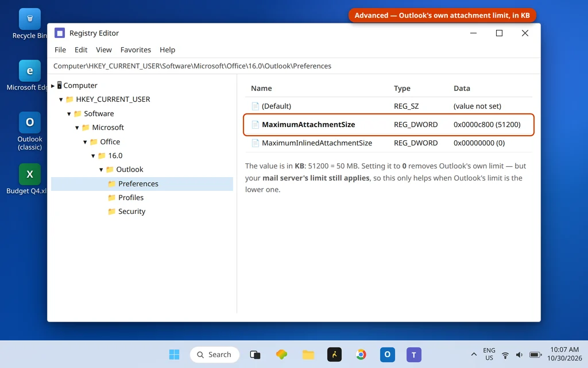Select the MaximumInlinedAttachmentSize value name
The height and width of the screenshot is (368, 588).
(x=317, y=143)
